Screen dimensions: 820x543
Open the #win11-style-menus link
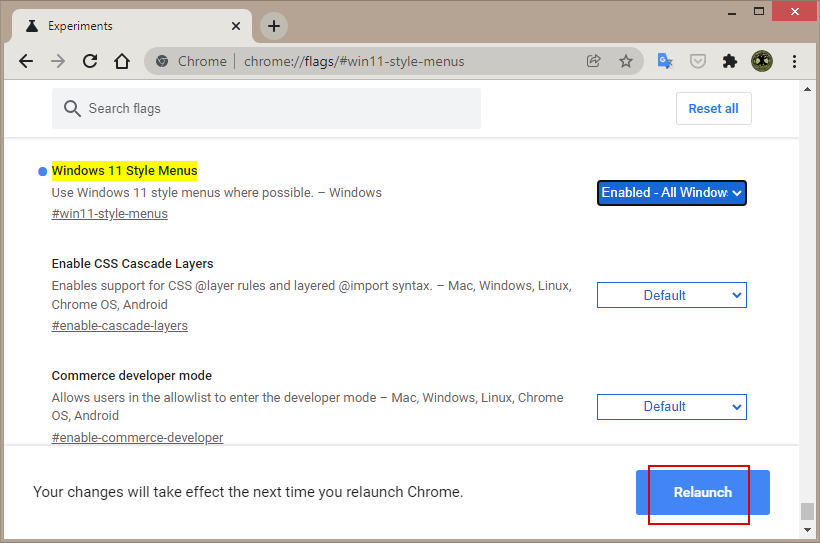110,213
